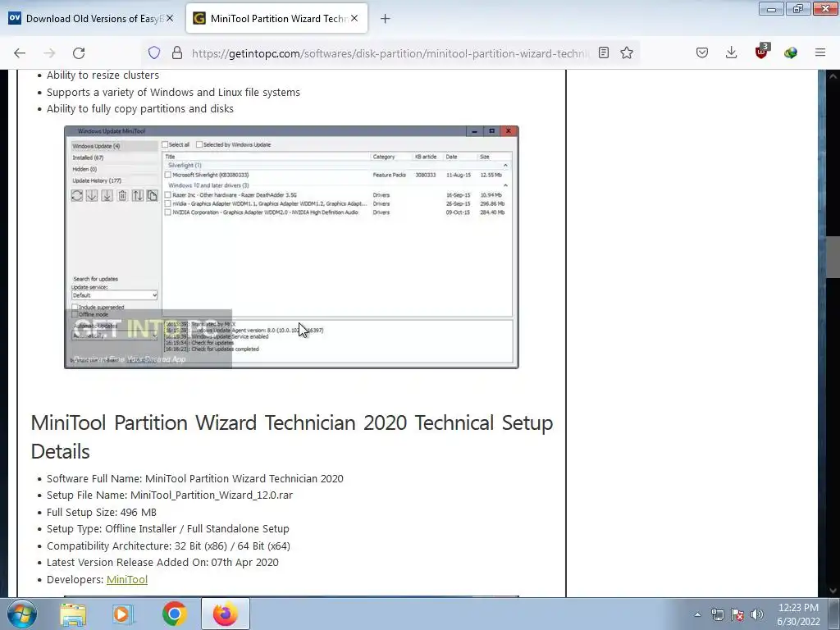This screenshot has height=630, width=840.
Task: Toggle reader view icon
Action: pyautogui.click(x=604, y=52)
